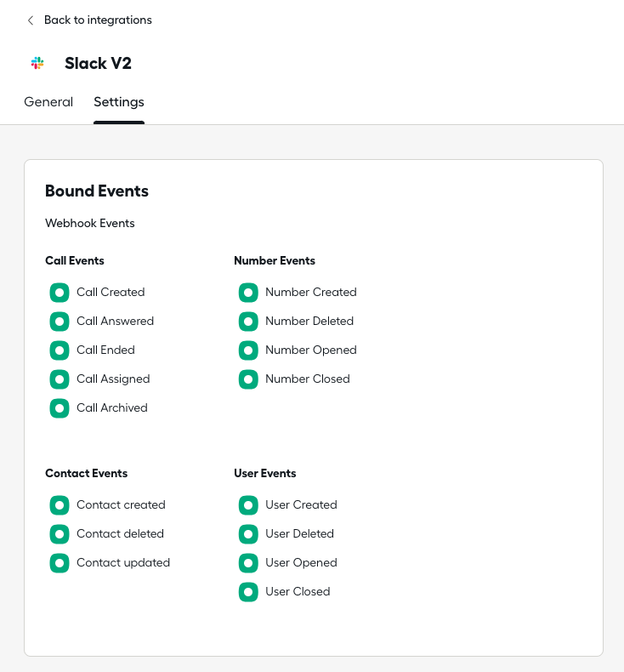Viewport: 624px width, 672px height.
Task: Disable the Number Created event
Action: point(248,293)
